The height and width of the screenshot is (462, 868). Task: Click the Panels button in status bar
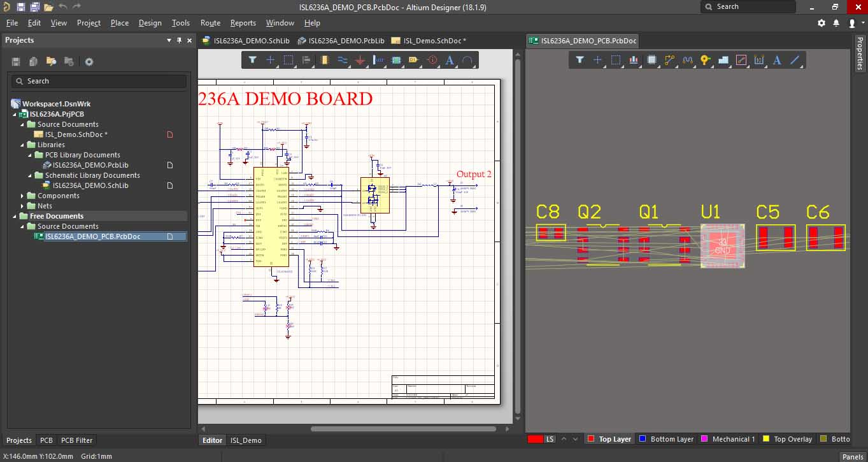(852, 456)
